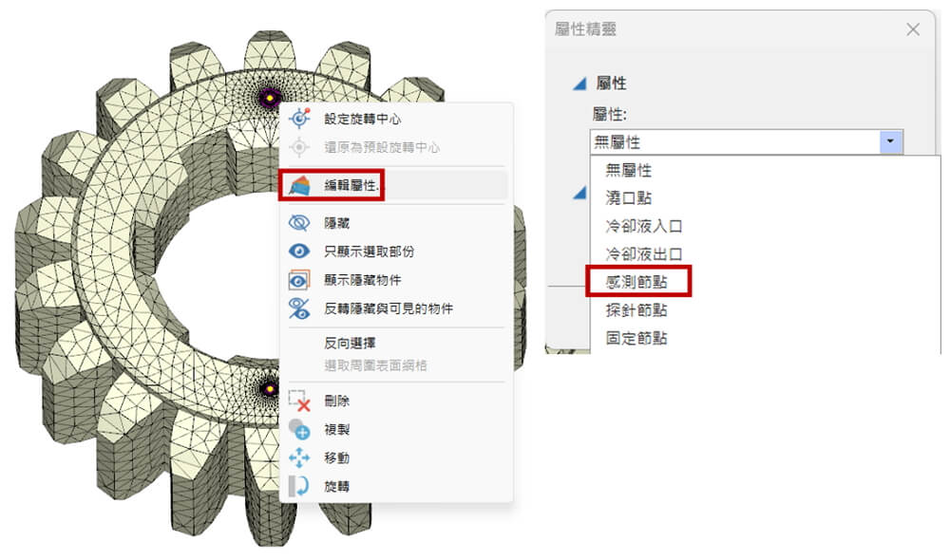Click the 刪除 red X icon
This screenshot has width=950, height=560.
pyautogui.click(x=299, y=401)
